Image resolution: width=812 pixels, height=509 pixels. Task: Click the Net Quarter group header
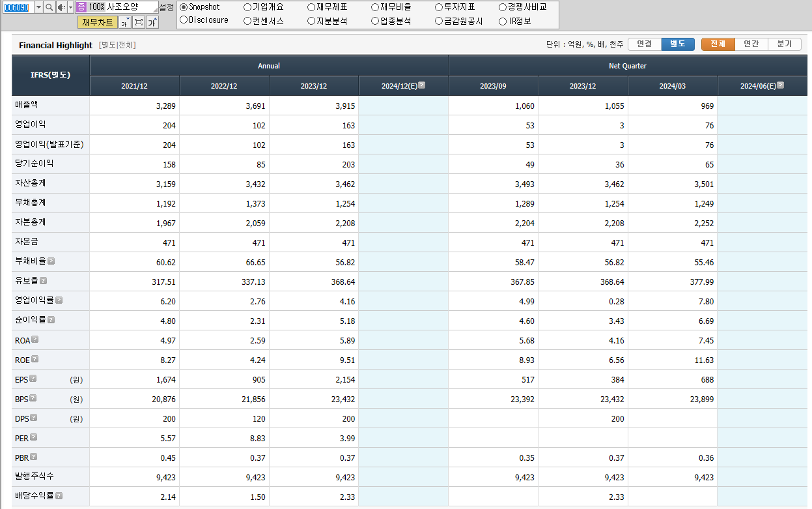coord(628,66)
